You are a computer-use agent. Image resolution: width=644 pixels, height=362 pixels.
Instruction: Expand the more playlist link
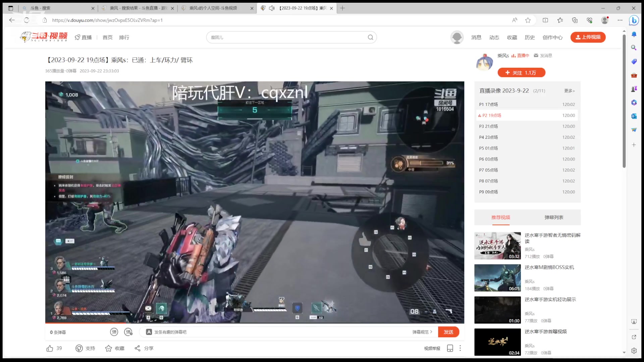[x=569, y=91]
